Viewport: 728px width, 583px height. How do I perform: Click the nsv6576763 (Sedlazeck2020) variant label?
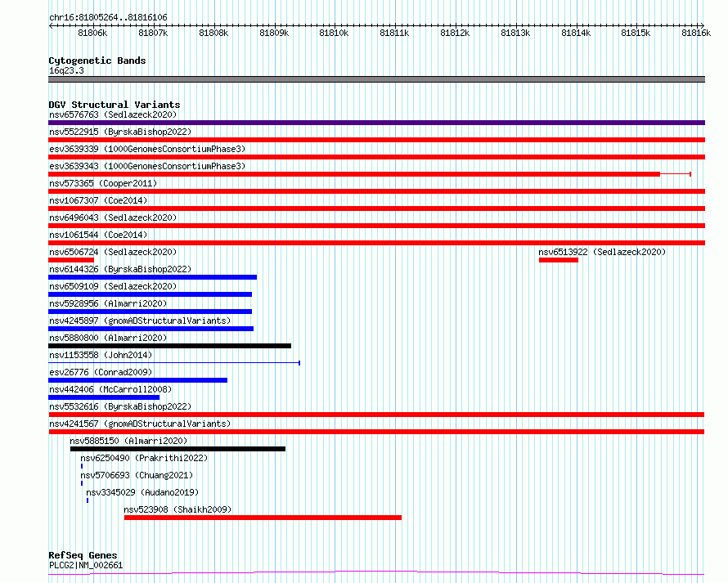click(113, 114)
